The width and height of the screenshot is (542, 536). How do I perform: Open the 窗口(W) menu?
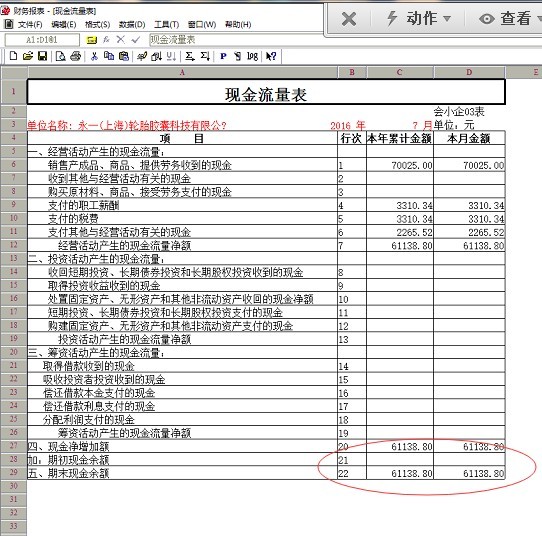(202, 24)
